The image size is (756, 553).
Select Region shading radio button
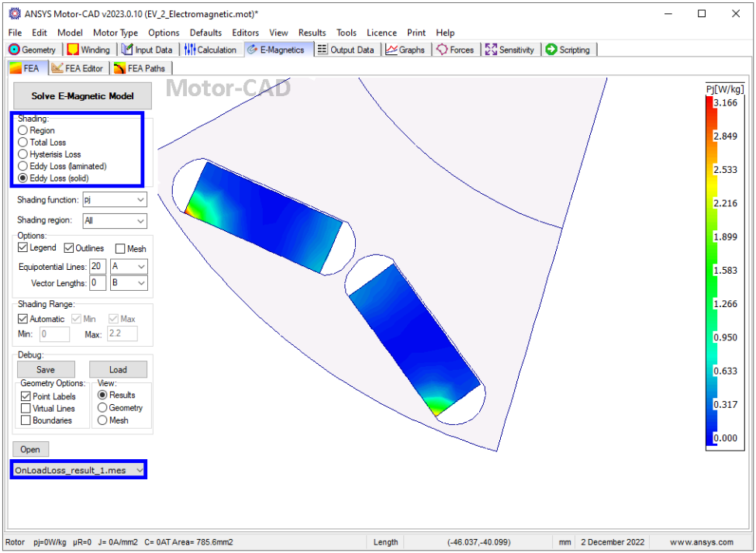[x=22, y=130]
